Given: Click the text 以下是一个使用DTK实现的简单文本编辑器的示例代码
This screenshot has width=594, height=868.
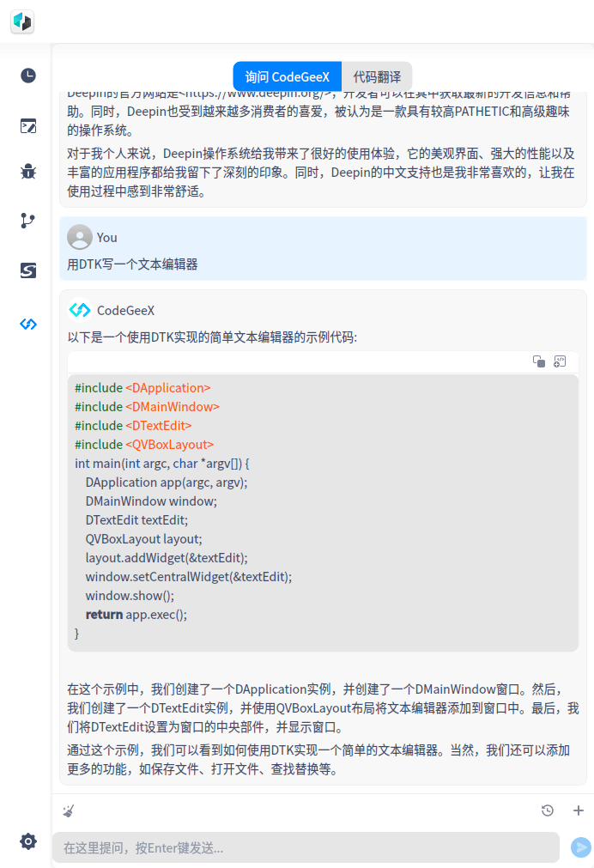Looking at the screenshot, I should coord(212,337).
